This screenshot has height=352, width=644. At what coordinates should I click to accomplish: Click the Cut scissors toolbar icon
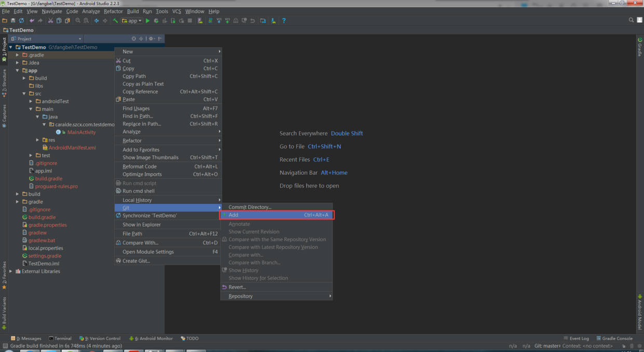tap(50, 21)
